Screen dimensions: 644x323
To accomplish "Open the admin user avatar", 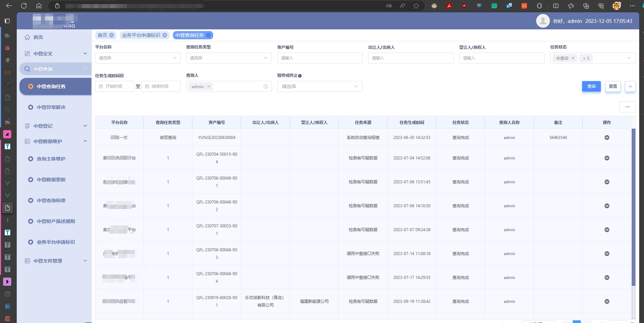I will [x=543, y=21].
